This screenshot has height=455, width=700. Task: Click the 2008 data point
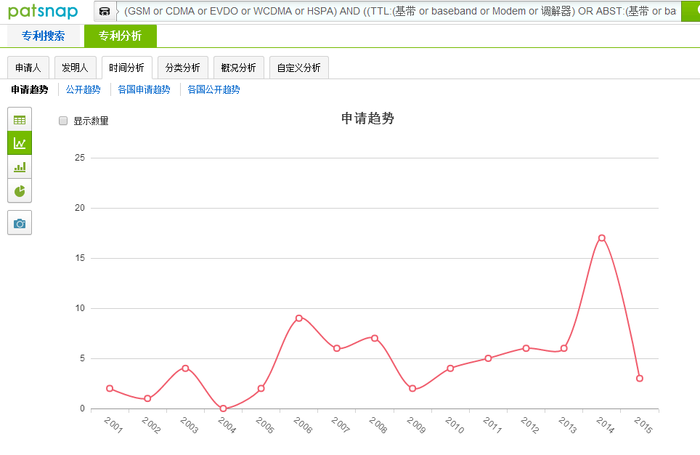(x=375, y=338)
